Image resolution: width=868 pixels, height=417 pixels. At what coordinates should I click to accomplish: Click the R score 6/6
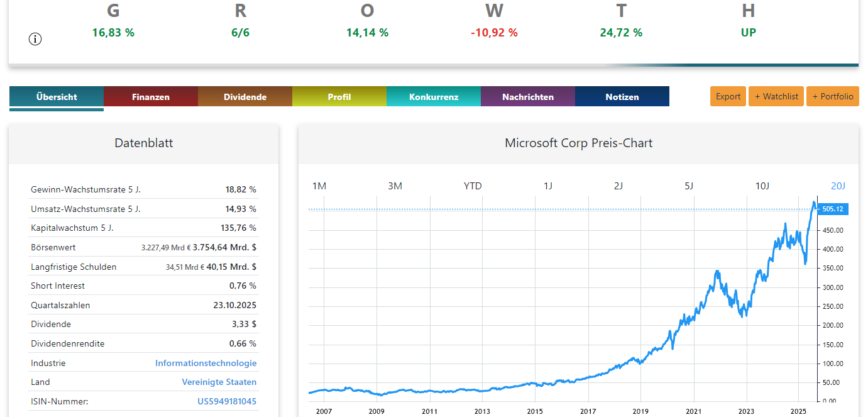240,33
